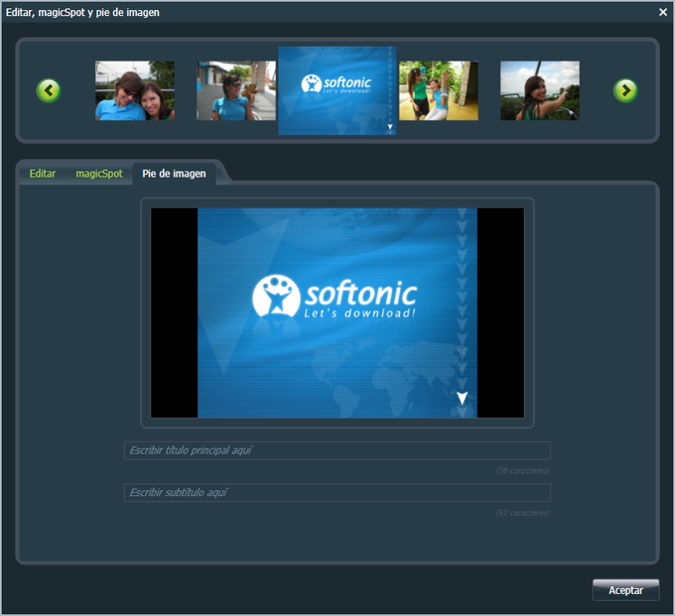This screenshot has width=675, height=616.
Task: Close the Editar, magicSpot dialog
Action: coord(663,12)
